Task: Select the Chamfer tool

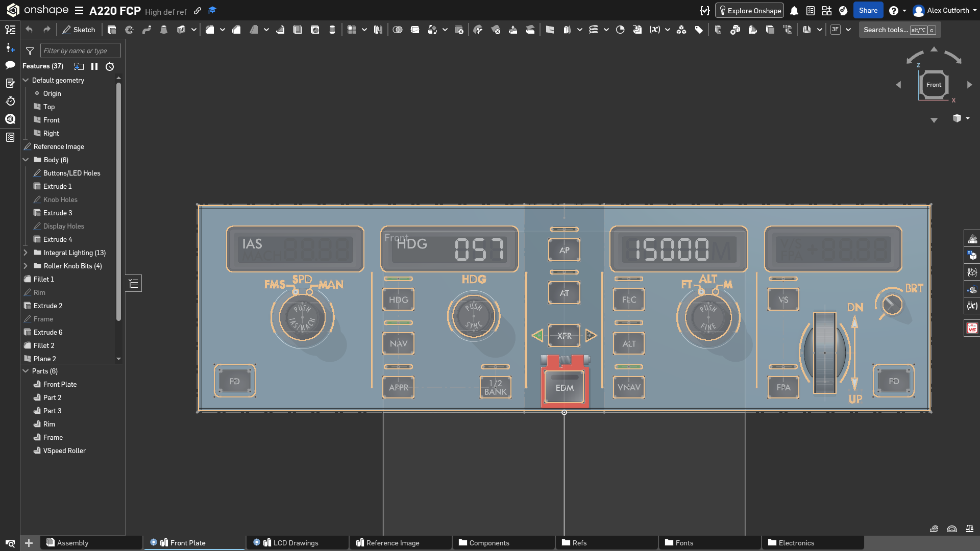Action: [x=236, y=30]
